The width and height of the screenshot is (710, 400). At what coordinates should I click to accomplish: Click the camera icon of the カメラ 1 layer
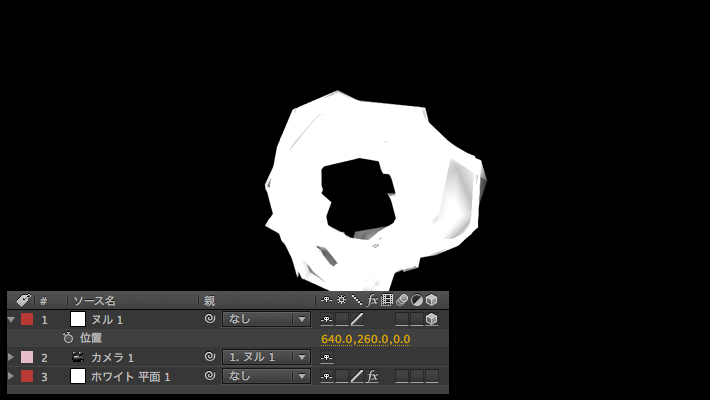(x=77, y=357)
